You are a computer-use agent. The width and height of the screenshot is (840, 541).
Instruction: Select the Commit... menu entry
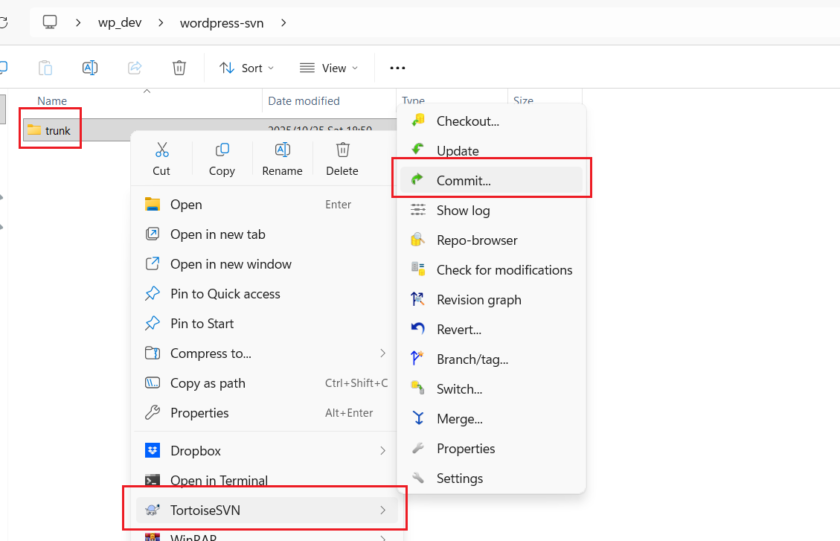(x=491, y=180)
